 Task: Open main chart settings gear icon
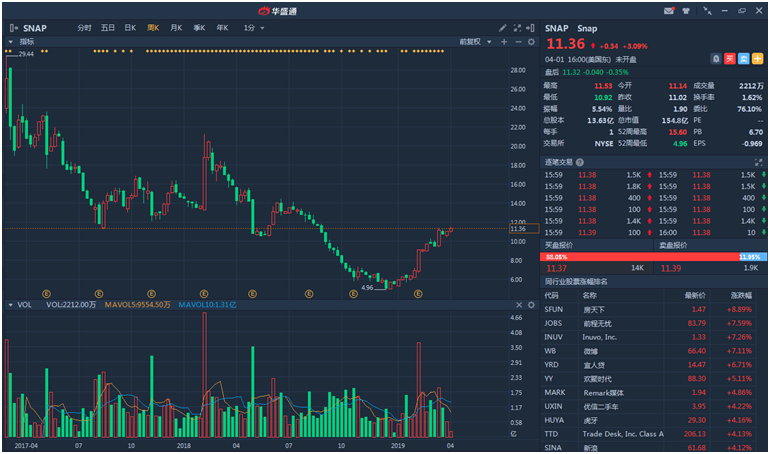click(531, 42)
